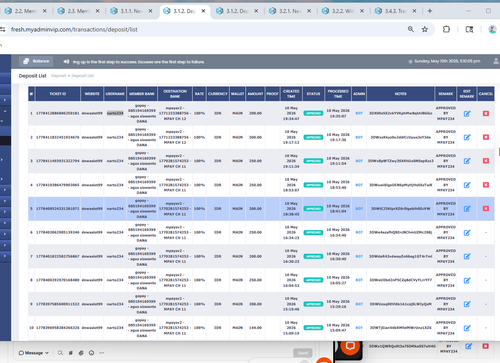
Task: Open the browser extensions puzzle icon
Action: (x=446, y=29)
